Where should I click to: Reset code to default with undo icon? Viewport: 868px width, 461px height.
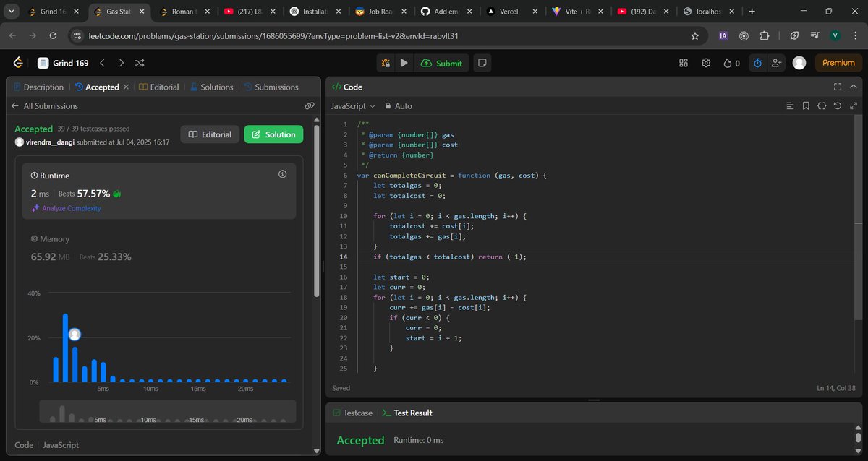[x=838, y=105]
